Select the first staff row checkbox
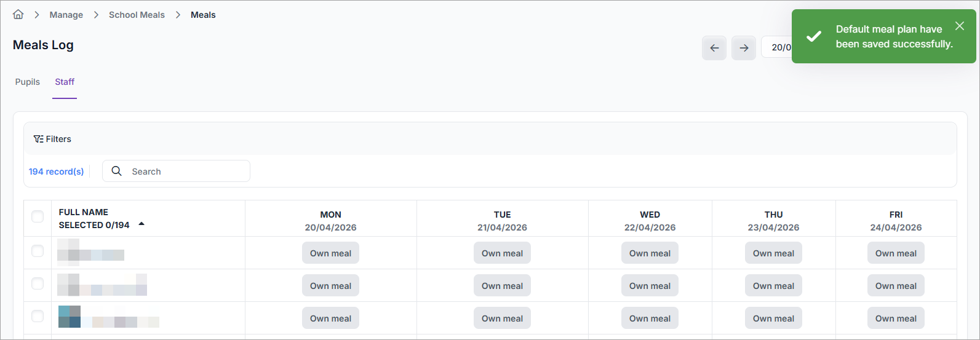The height and width of the screenshot is (340, 980). pos(38,251)
